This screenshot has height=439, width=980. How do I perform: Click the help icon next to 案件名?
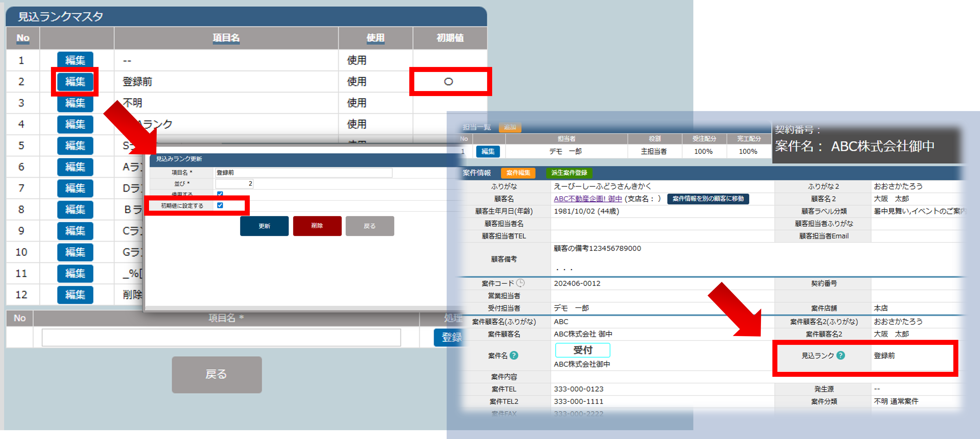(x=514, y=355)
